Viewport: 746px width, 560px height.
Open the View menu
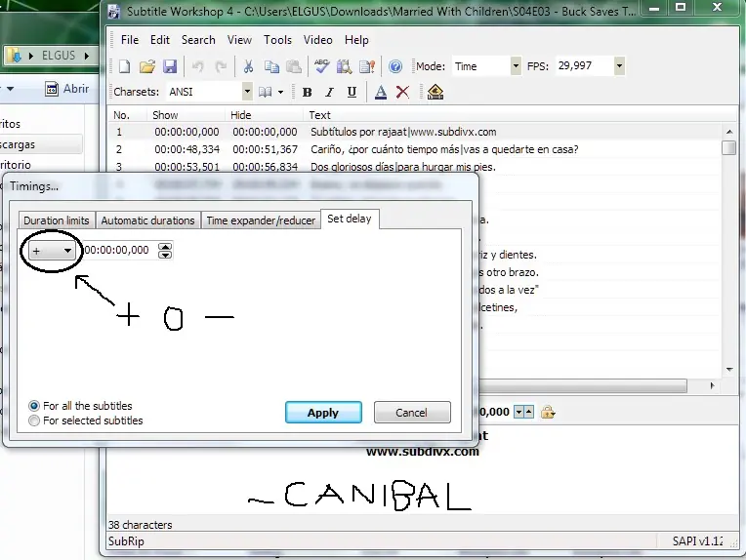(x=239, y=40)
